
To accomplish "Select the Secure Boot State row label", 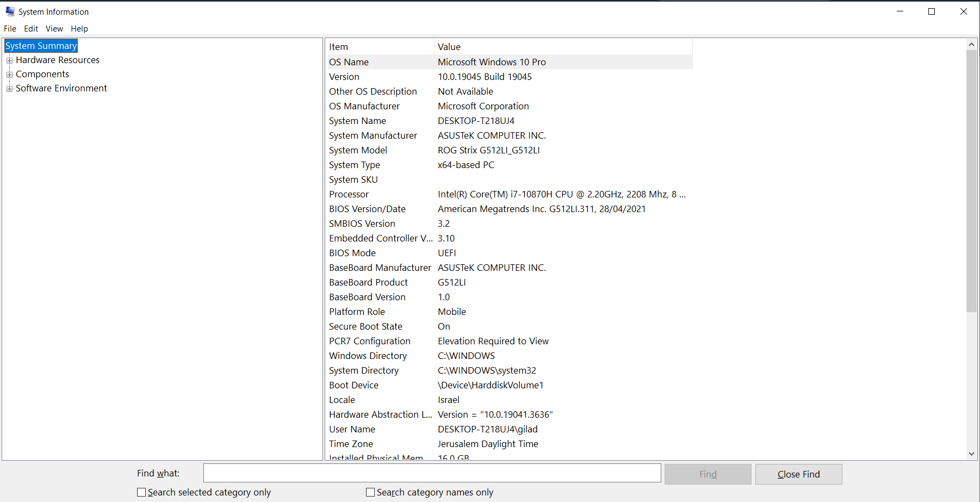I will click(365, 326).
